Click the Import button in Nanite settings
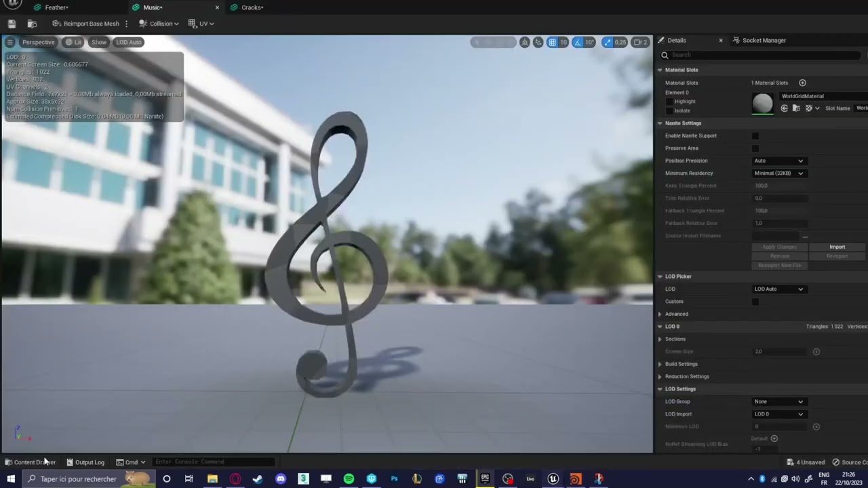The image size is (868, 488). click(x=837, y=247)
